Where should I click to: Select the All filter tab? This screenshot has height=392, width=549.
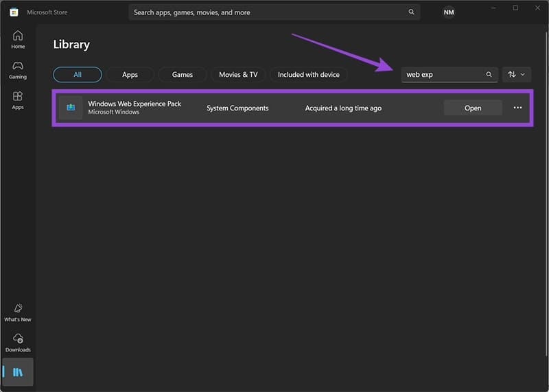pos(78,74)
